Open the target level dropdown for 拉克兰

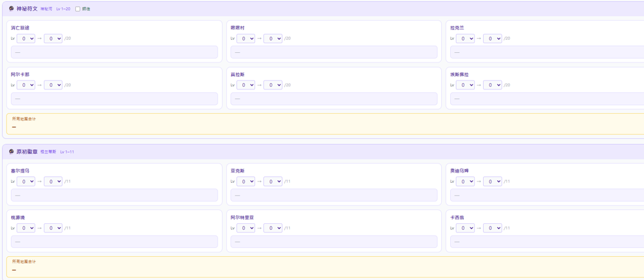tap(493, 38)
